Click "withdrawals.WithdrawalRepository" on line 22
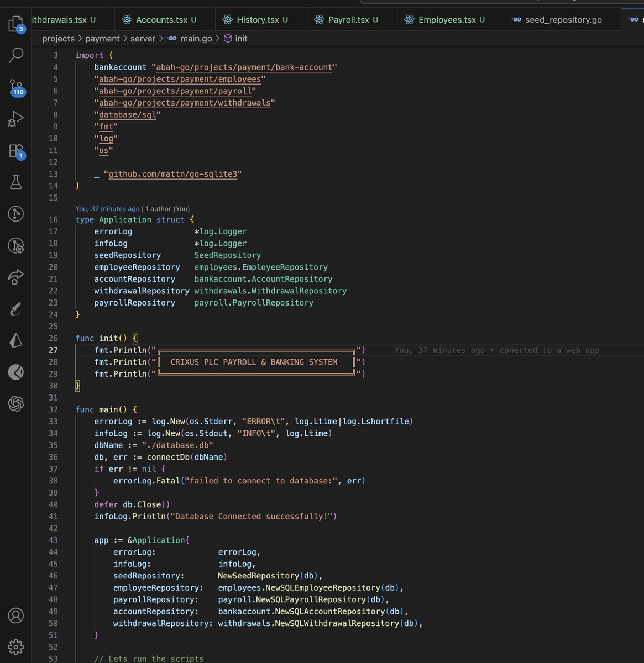This screenshot has width=644, height=663. click(x=270, y=291)
